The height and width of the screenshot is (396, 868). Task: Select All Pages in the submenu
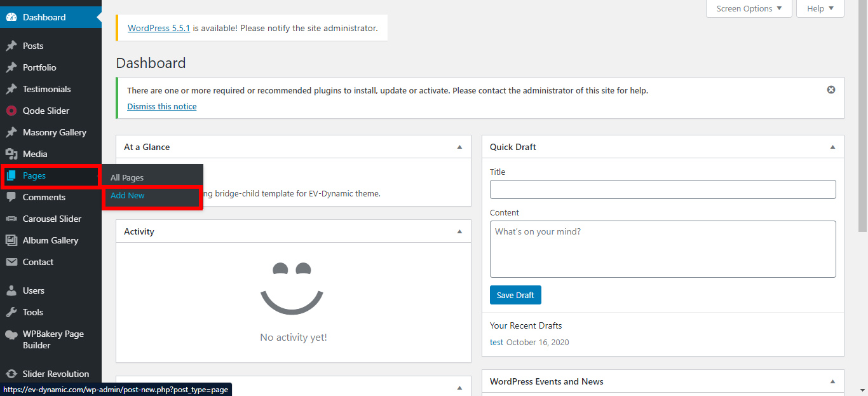click(x=127, y=177)
